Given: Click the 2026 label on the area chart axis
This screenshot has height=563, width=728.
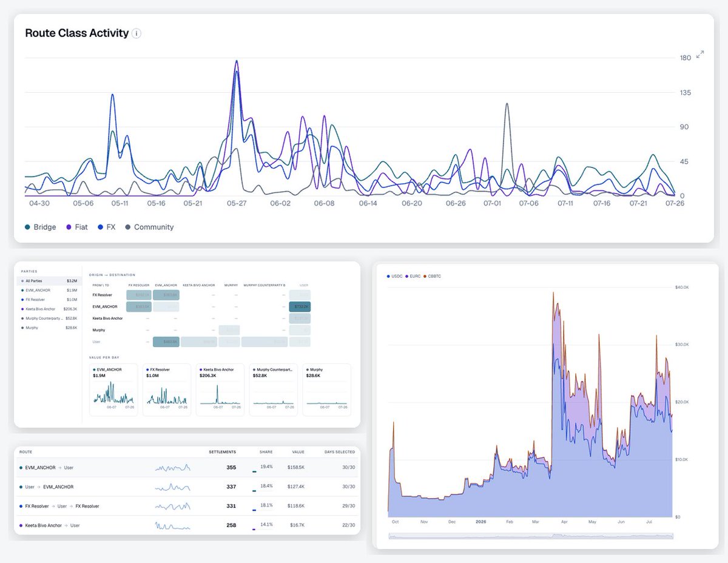Looking at the screenshot, I should pos(480,521).
